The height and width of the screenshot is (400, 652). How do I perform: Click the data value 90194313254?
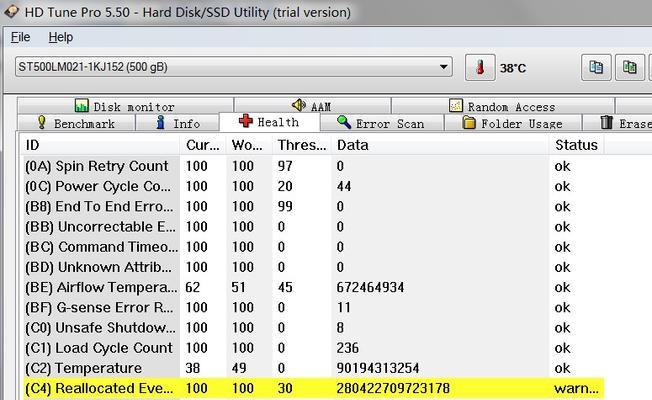click(x=378, y=368)
